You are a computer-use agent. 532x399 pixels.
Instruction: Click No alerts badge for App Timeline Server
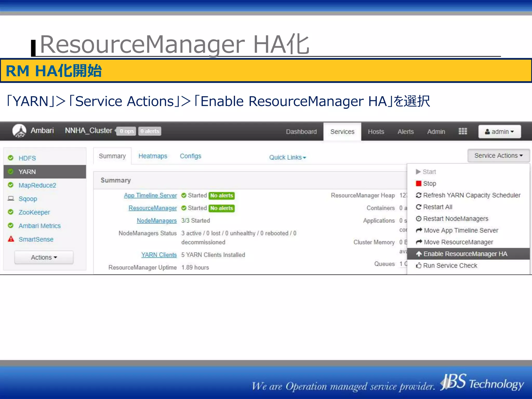pos(221,195)
